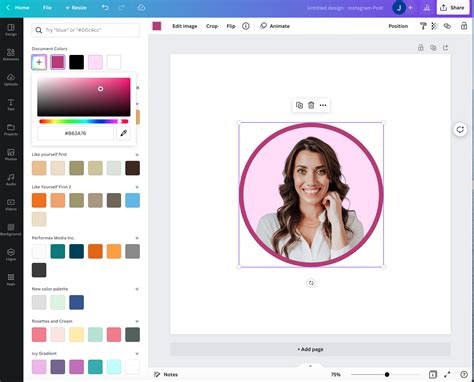The width and height of the screenshot is (474, 382).
Task: Click the duplicate page icon above canvas
Action: coord(433,48)
